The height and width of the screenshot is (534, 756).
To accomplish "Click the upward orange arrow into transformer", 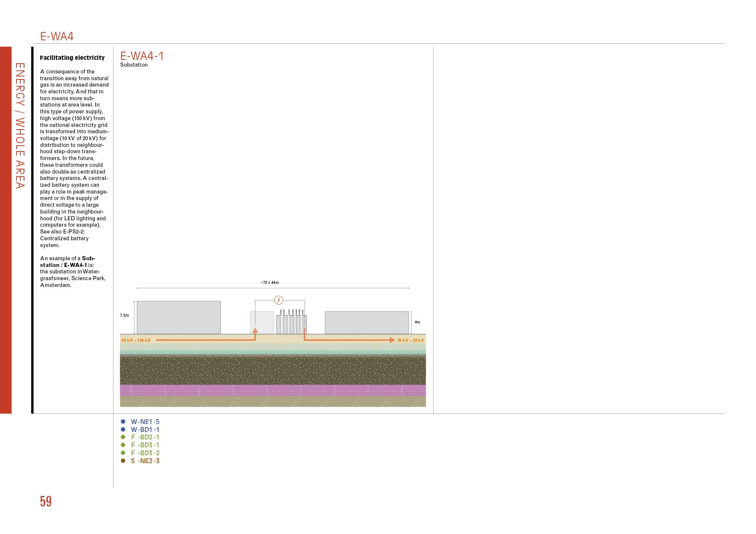I will click(255, 331).
